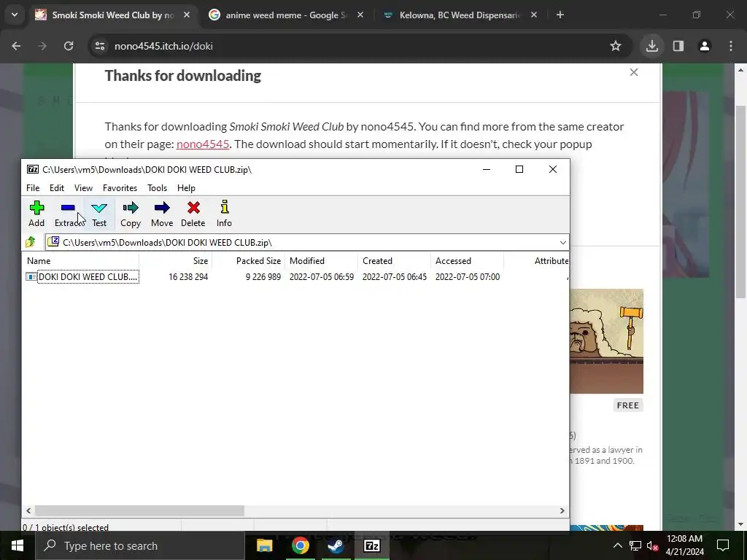Screen dimensions: 747x560
Task: Open a new Chrome tab
Action: (x=560, y=15)
